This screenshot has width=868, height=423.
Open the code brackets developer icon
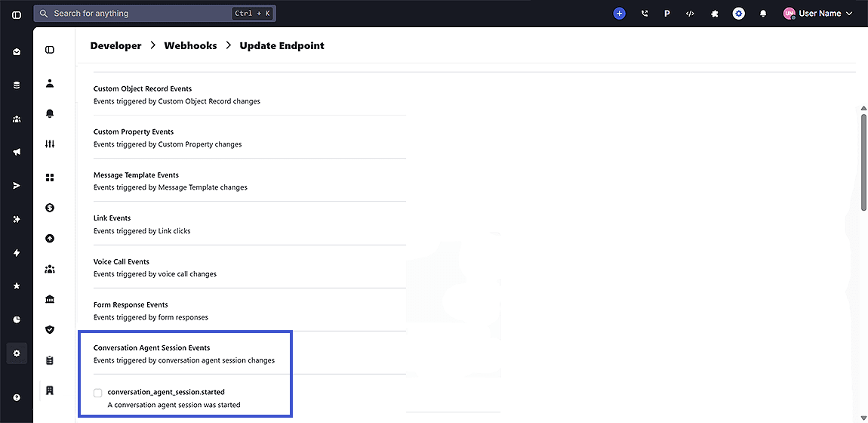click(691, 14)
